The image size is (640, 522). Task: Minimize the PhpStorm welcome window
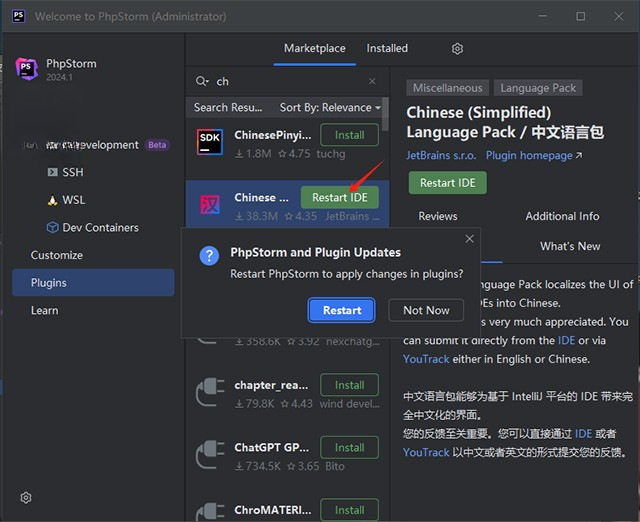click(542, 16)
